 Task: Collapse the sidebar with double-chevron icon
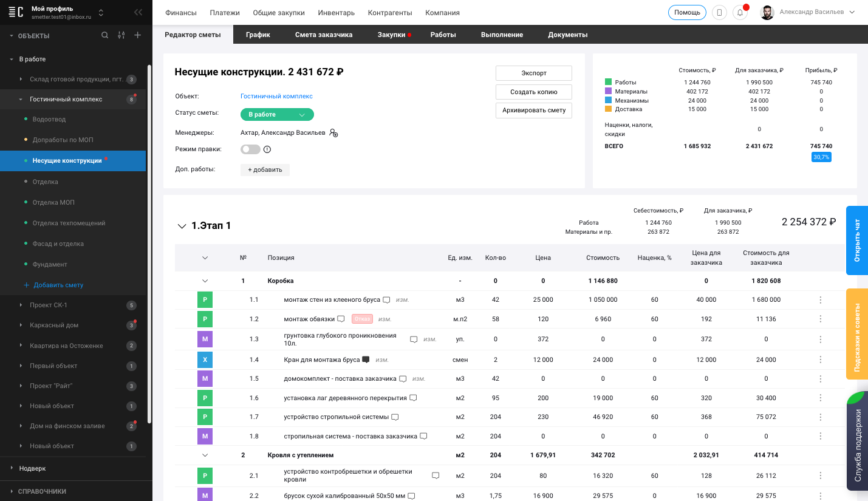pyautogui.click(x=138, y=12)
